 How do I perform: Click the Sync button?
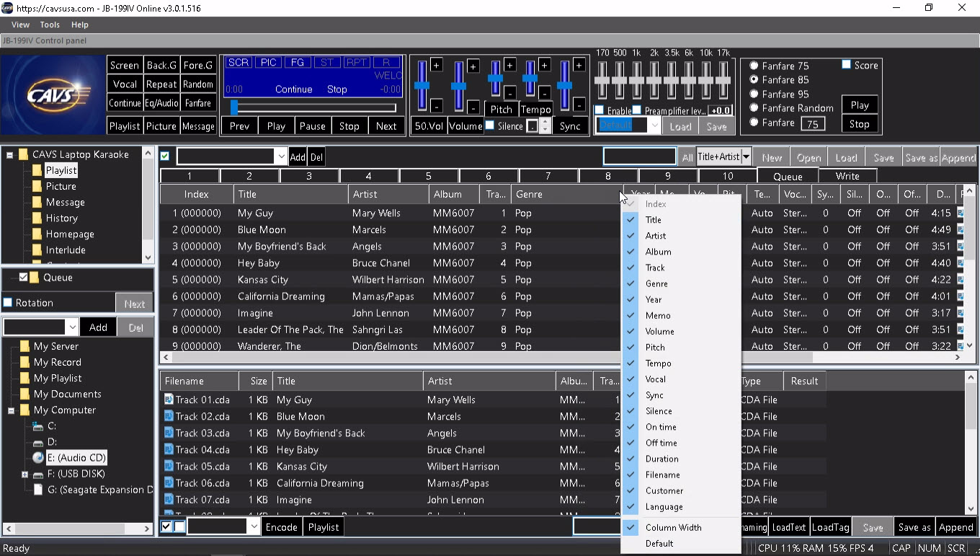click(x=570, y=126)
